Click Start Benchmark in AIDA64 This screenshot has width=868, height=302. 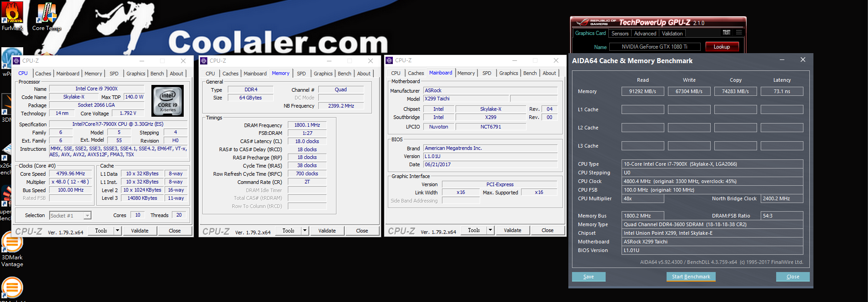click(691, 277)
